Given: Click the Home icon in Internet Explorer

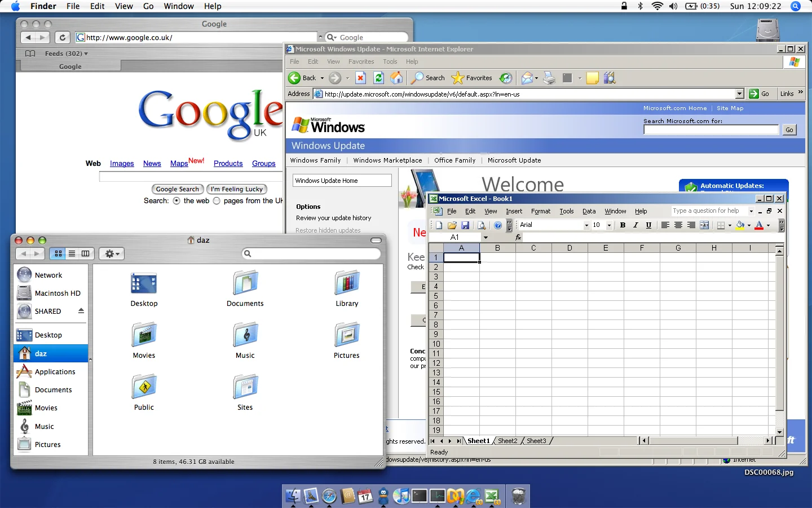Looking at the screenshot, I should 397,78.
